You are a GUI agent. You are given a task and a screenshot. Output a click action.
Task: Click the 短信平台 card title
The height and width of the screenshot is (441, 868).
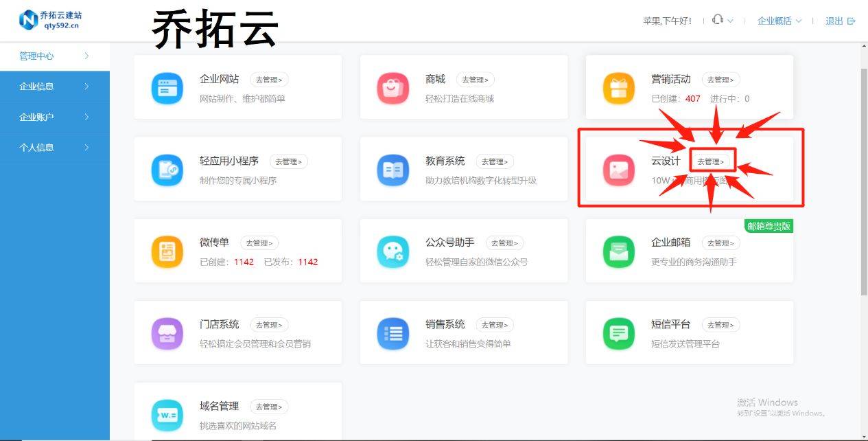(x=671, y=324)
